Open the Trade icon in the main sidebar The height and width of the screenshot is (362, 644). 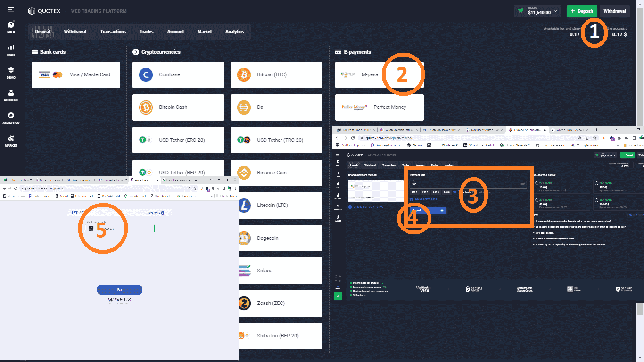tap(11, 50)
